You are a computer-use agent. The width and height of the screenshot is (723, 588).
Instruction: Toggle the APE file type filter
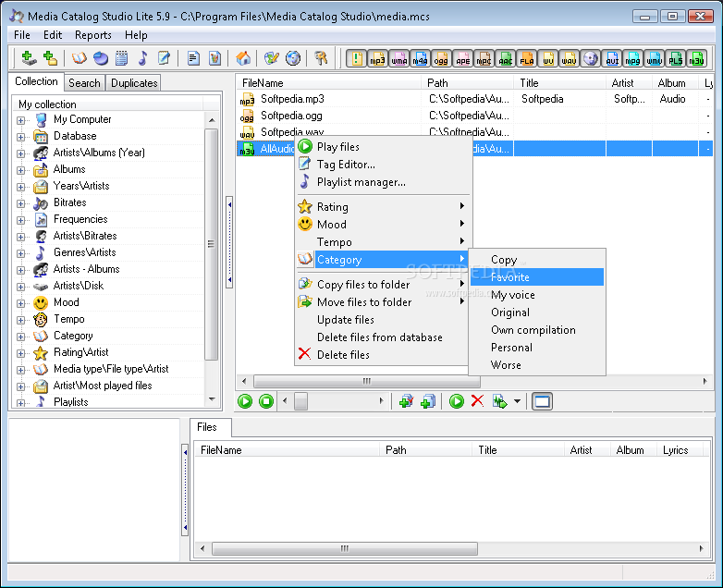pyautogui.click(x=462, y=58)
